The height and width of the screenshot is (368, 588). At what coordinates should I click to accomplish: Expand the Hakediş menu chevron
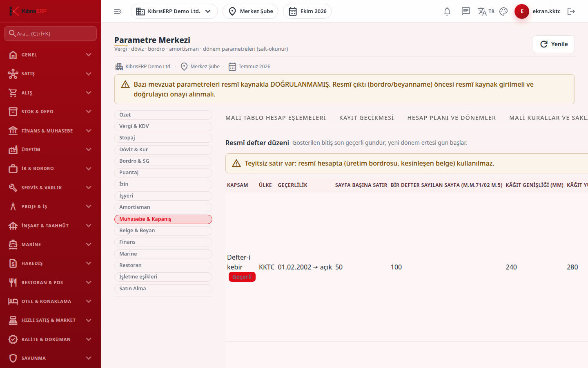pyautogui.click(x=89, y=263)
